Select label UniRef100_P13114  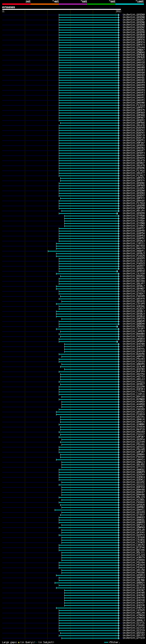pyautogui.click(x=134, y=105)
